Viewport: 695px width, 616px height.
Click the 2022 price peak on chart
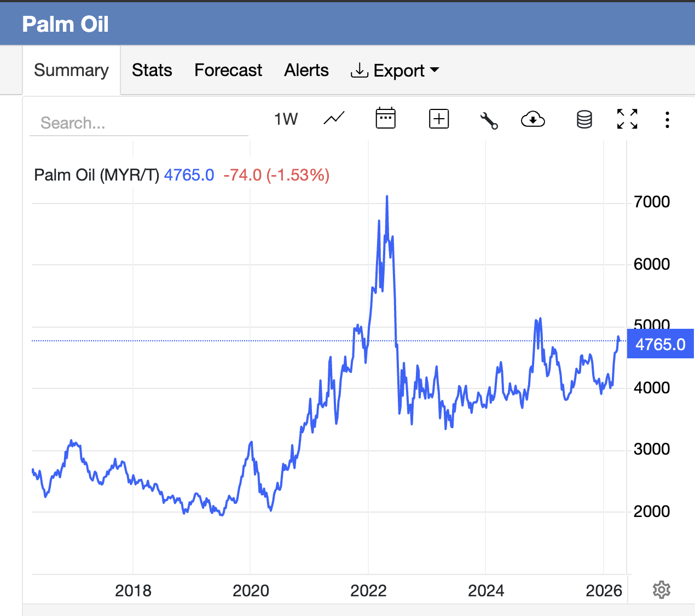pos(387,196)
